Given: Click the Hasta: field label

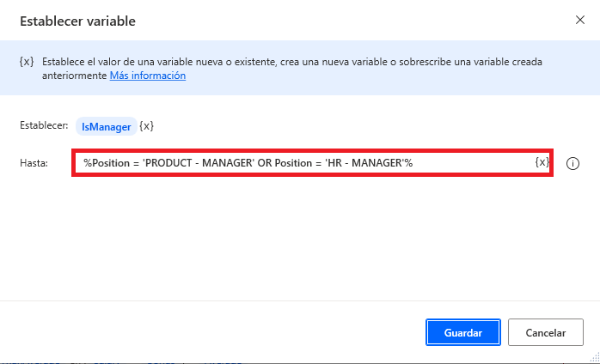Looking at the screenshot, I should [x=34, y=163].
